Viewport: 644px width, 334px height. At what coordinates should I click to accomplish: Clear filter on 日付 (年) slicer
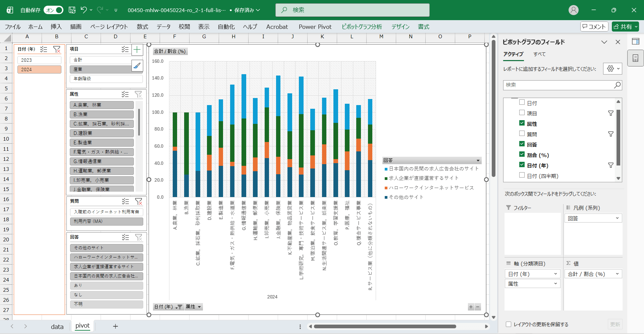tap(57, 49)
